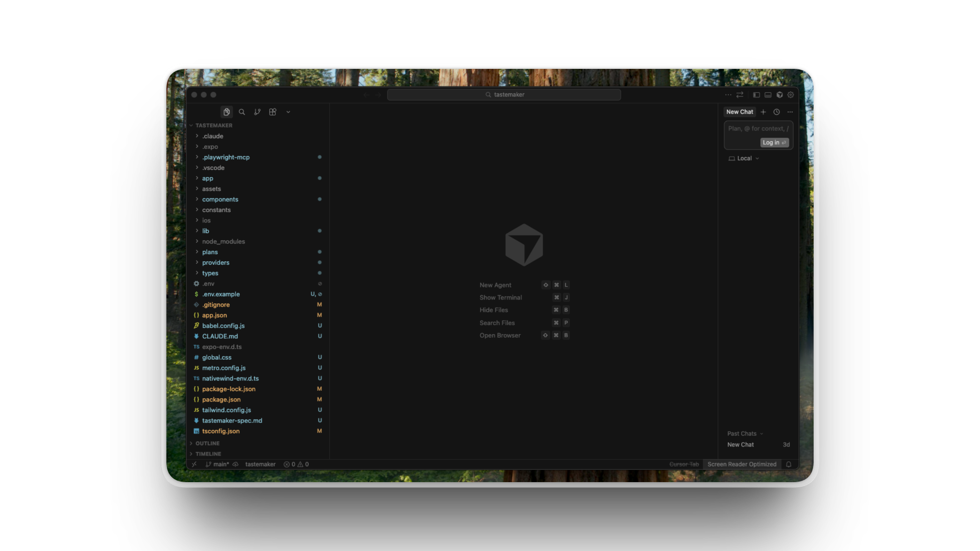Viewport: 980px width, 551px height.
Task: Create a new chat with plus icon
Action: tap(763, 112)
